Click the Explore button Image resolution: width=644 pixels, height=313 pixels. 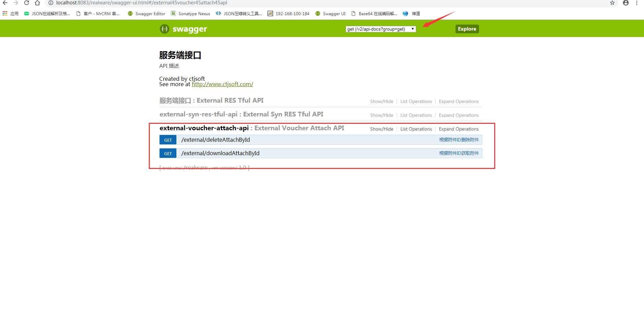click(x=467, y=29)
